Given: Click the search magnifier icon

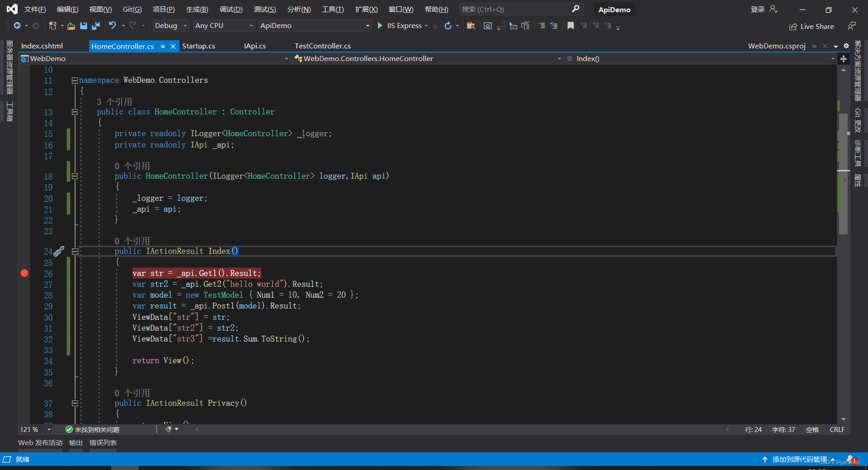Looking at the screenshot, I should click(576, 9).
